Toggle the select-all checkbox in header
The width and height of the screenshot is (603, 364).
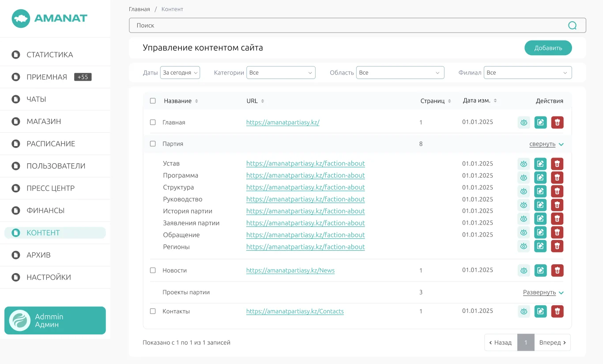pos(153,101)
